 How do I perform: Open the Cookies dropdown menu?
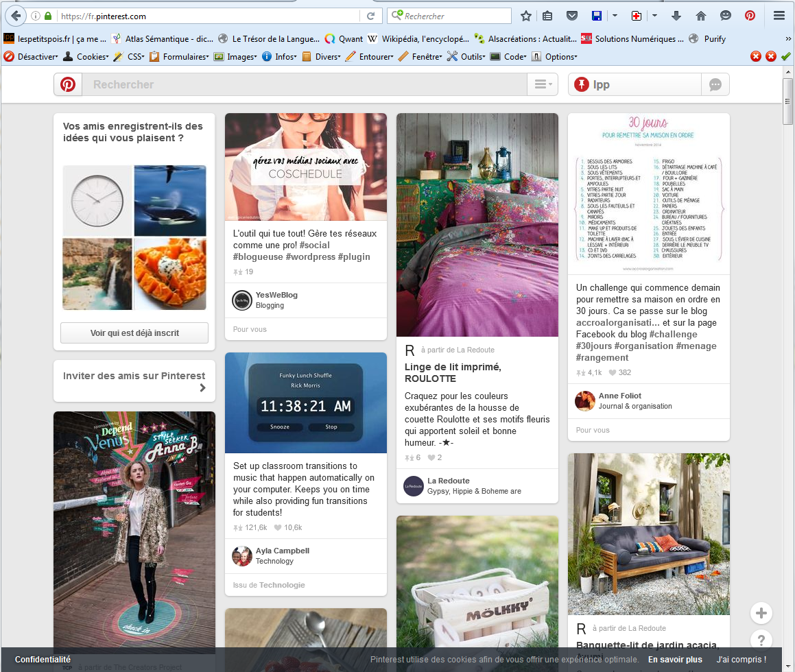[x=86, y=57]
